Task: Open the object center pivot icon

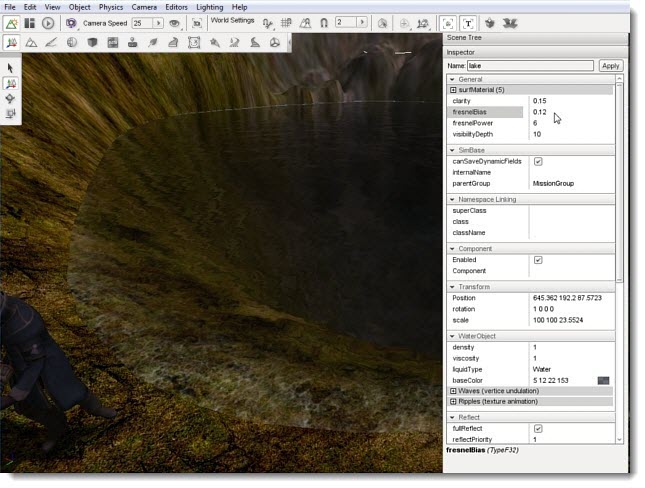Action: (404, 23)
